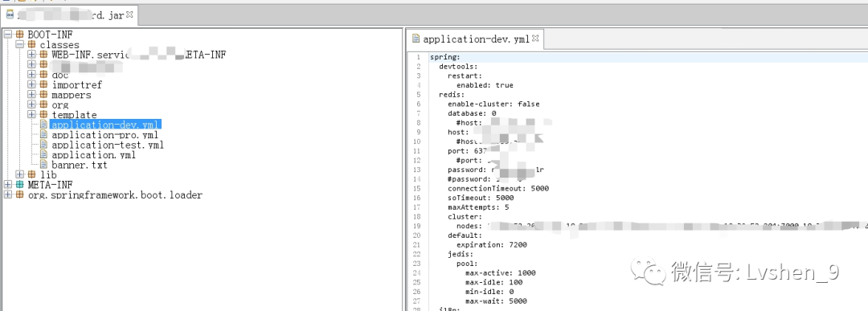Click the 'devtools:' line in editor
The width and height of the screenshot is (868, 311).
coord(458,67)
